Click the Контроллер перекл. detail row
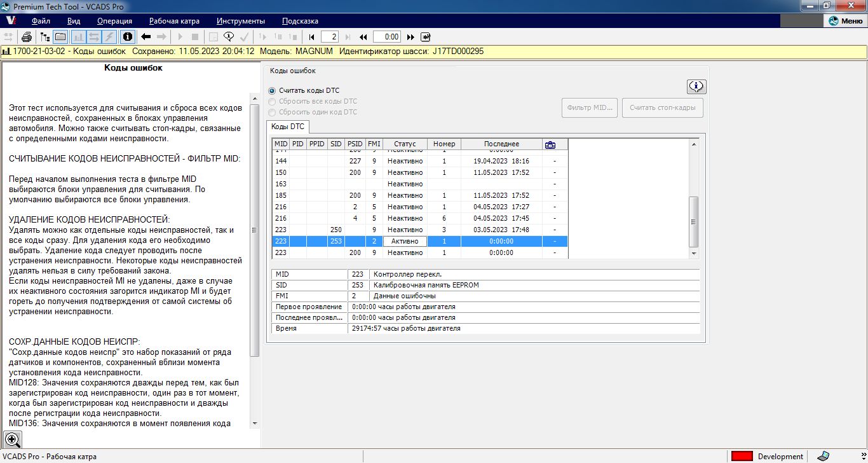The image size is (868, 463). [485, 275]
